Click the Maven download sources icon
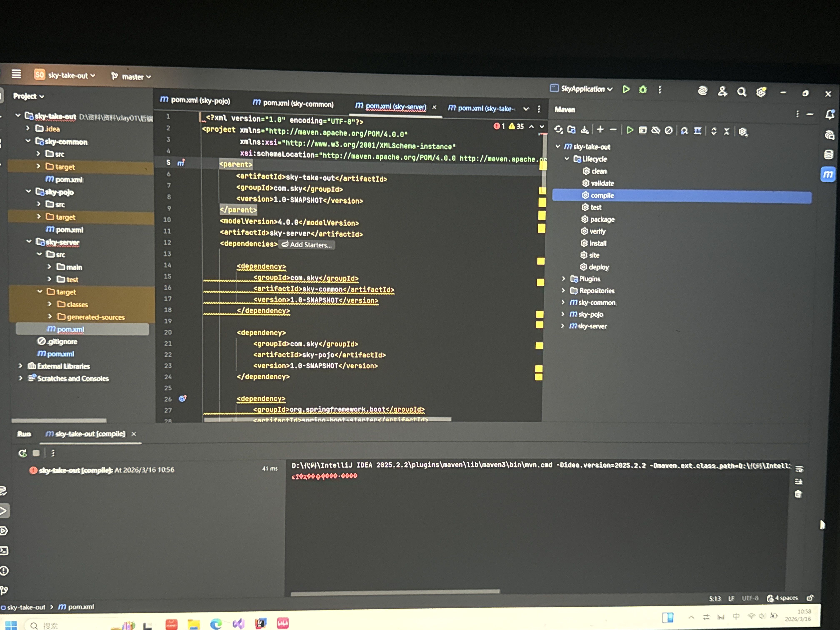Image resolution: width=840 pixels, height=630 pixels. 585,130
